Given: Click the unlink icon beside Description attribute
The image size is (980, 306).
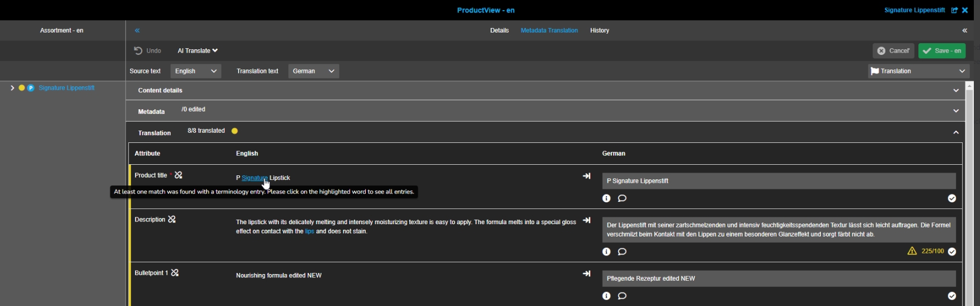Looking at the screenshot, I should [172, 220].
